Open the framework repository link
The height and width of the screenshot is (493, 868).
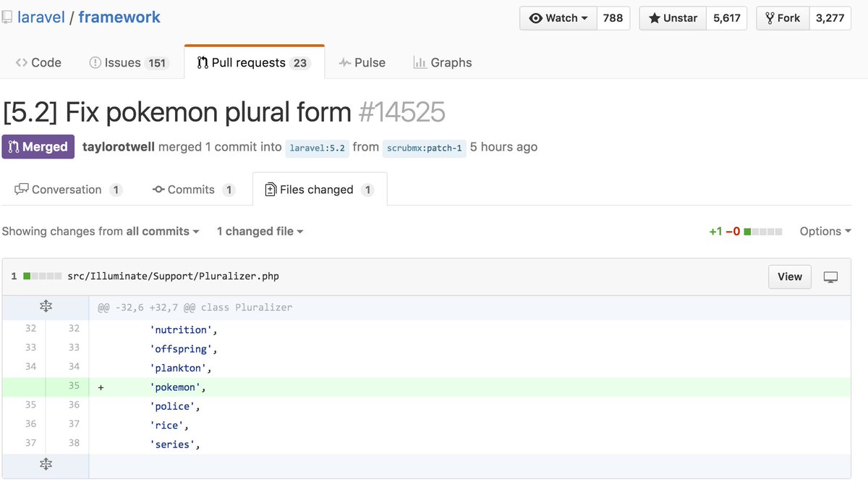click(119, 17)
